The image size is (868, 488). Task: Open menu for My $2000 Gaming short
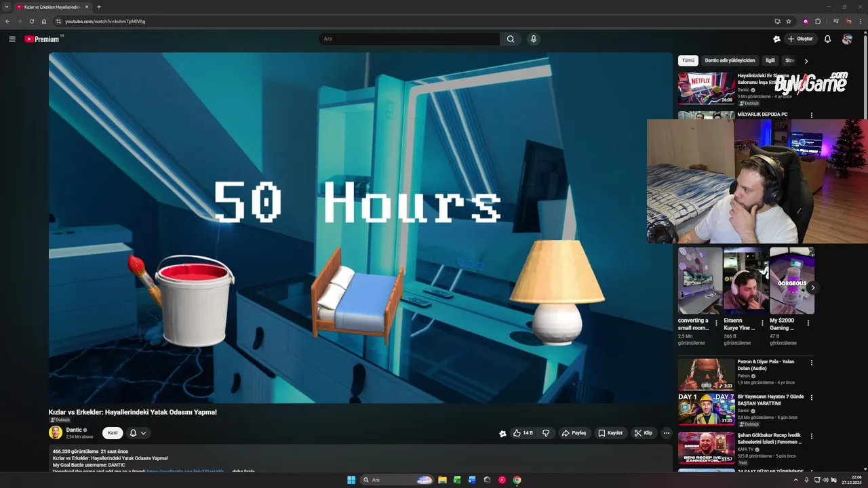(x=808, y=323)
